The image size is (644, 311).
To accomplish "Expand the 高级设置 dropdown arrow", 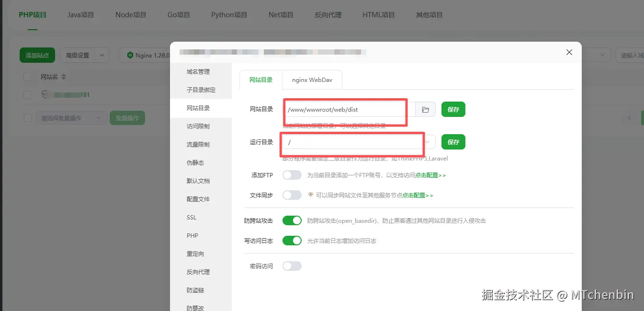I will click(102, 55).
